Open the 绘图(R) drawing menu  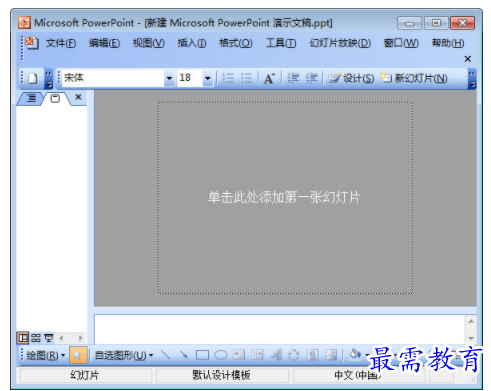(x=45, y=355)
